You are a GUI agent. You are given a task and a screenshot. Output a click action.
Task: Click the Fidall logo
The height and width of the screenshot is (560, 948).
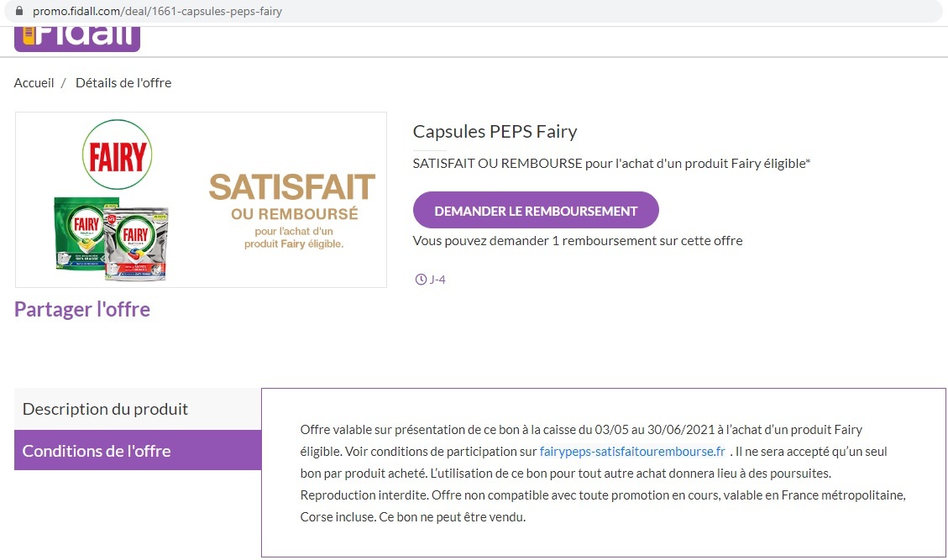click(77, 38)
